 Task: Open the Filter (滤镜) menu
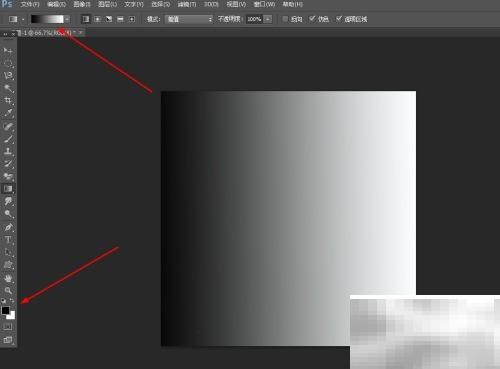point(187,4)
